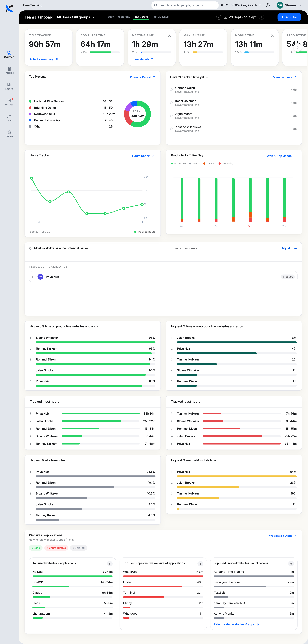Click the Meeting Time info icon
The height and width of the screenshot is (644, 308).
(x=170, y=35)
